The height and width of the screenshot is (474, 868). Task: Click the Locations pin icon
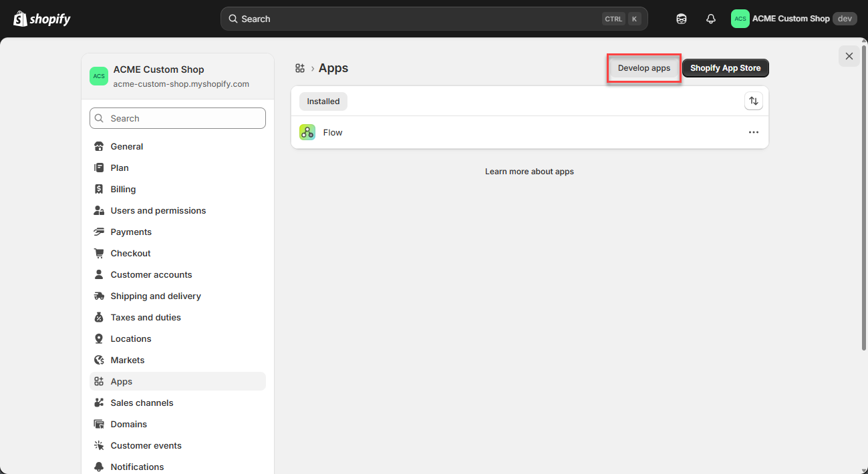click(x=99, y=338)
